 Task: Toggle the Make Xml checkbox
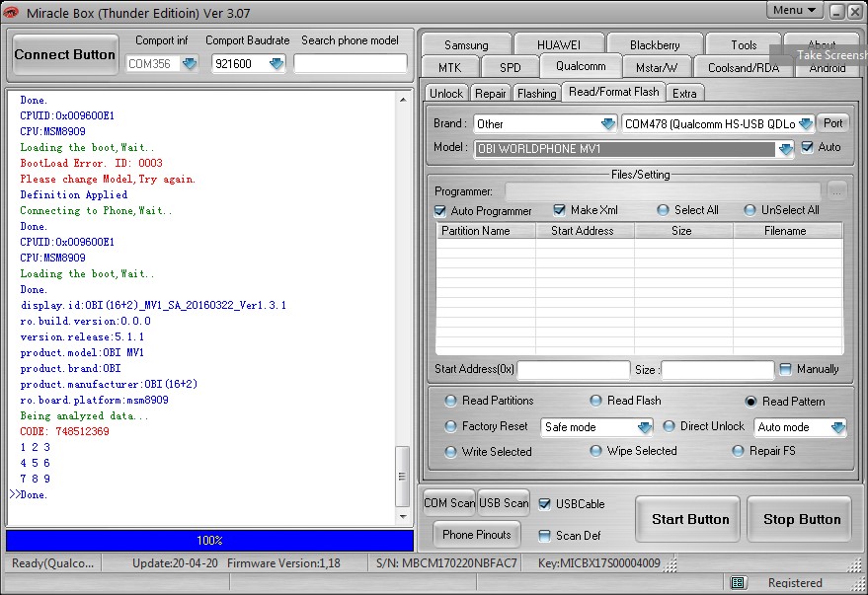coord(559,210)
